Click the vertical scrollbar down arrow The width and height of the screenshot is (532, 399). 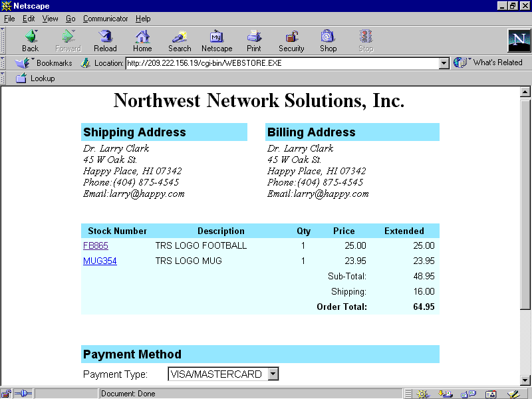525,380
